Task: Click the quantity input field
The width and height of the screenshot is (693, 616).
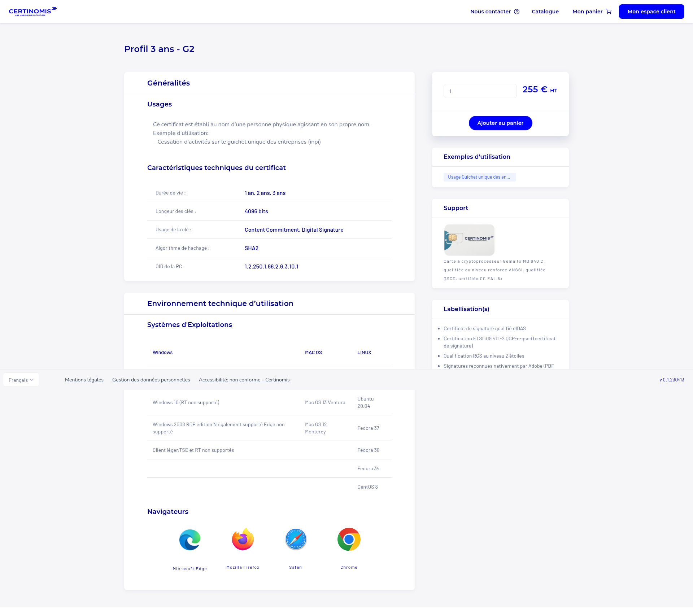Action: [x=480, y=91]
